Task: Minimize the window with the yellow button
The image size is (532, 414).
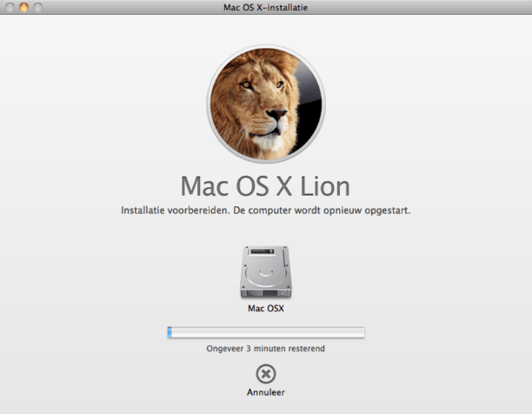Action: (x=23, y=7)
